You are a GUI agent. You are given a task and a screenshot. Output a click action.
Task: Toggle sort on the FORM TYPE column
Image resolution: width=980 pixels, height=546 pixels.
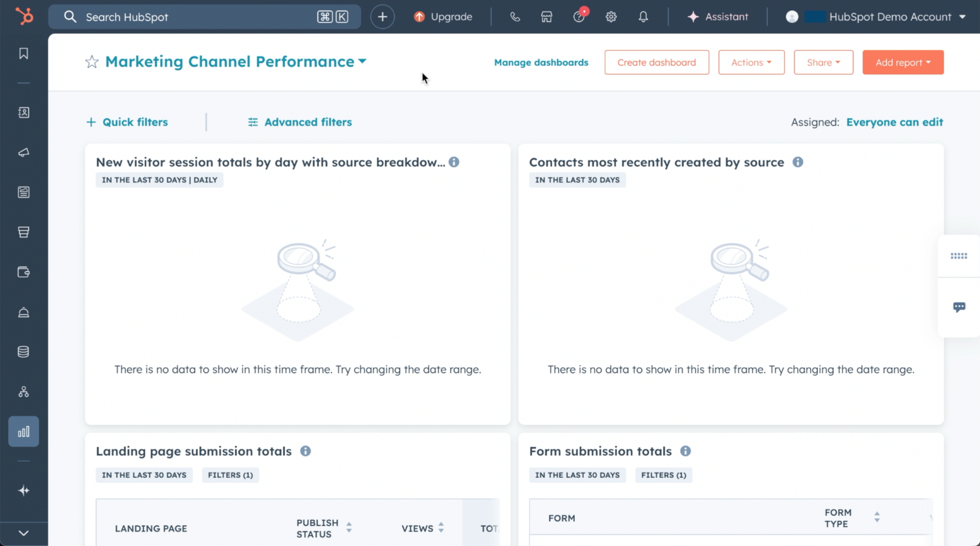(x=876, y=517)
